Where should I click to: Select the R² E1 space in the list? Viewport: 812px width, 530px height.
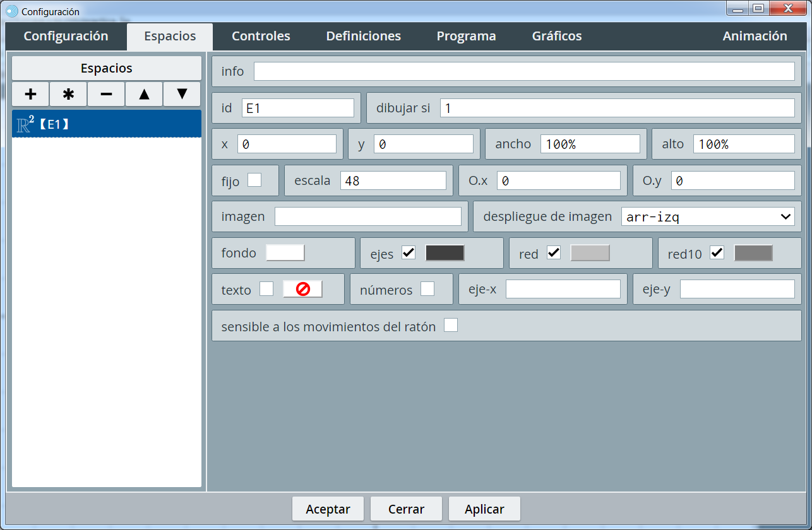106,124
